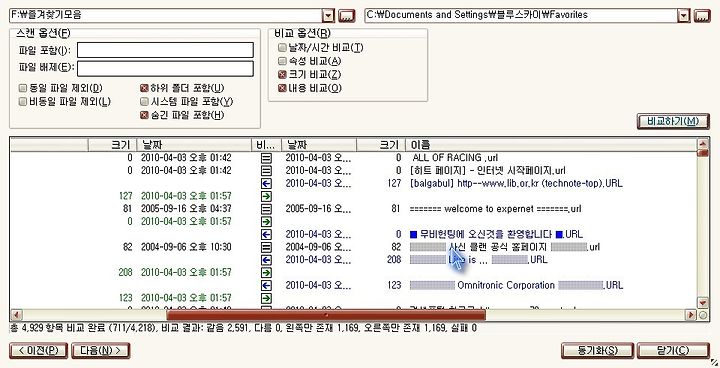Click left date 2004-09-06 오후 10:30
The height and width of the screenshot is (368, 720).
pos(186,247)
